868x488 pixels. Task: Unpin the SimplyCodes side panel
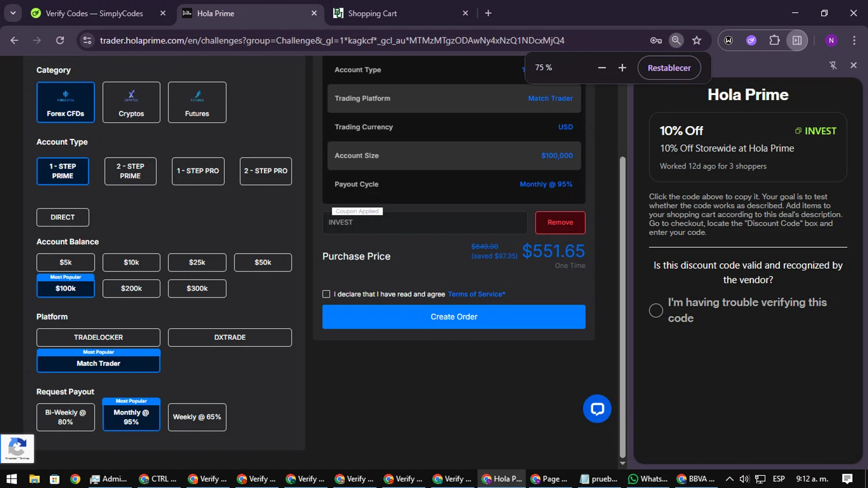833,65
